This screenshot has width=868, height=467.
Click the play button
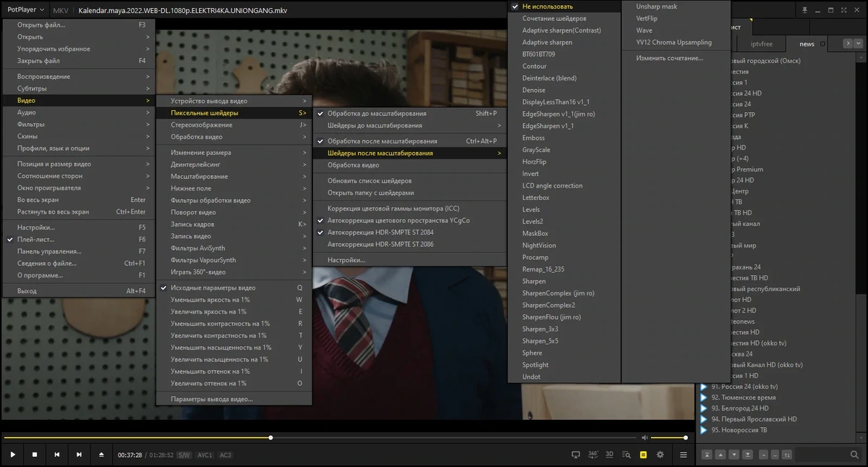coord(12,455)
